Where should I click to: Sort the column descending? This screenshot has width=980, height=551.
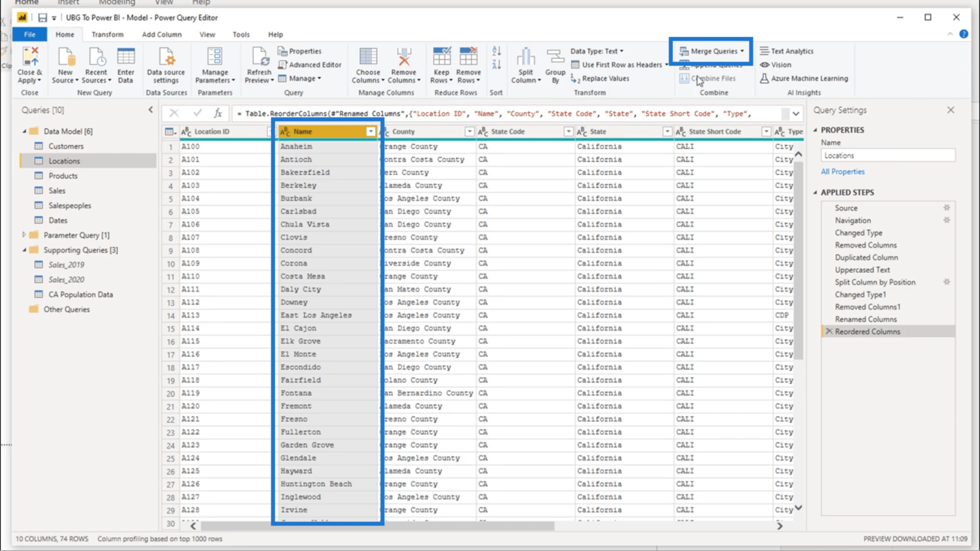pos(496,64)
